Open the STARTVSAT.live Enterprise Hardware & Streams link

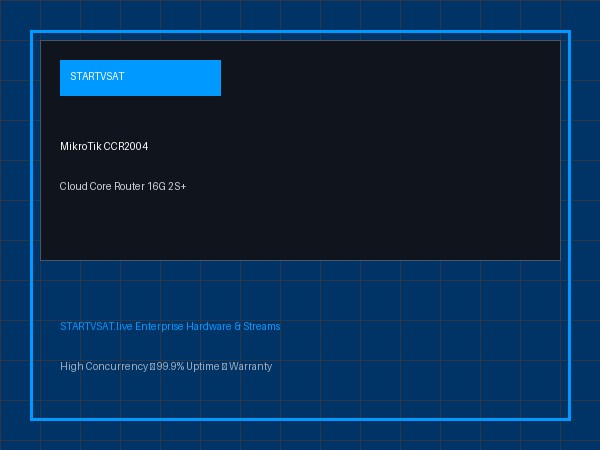tap(170, 326)
